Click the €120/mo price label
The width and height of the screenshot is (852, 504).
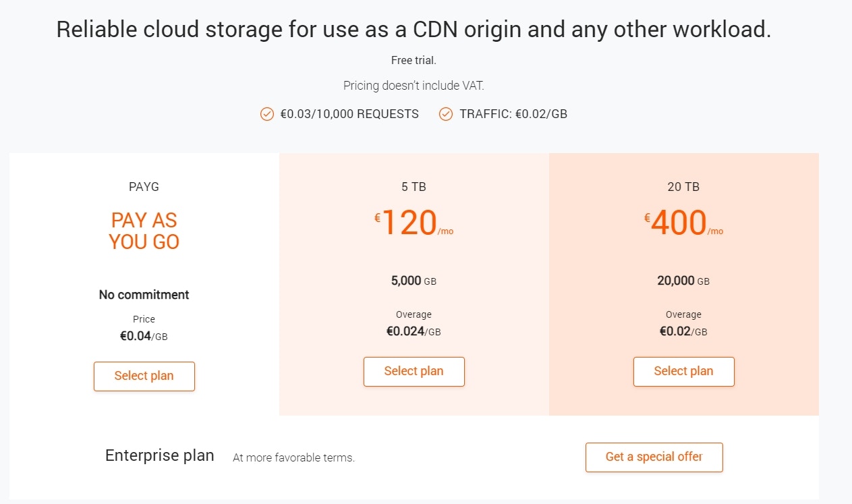[x=414, y=223]
